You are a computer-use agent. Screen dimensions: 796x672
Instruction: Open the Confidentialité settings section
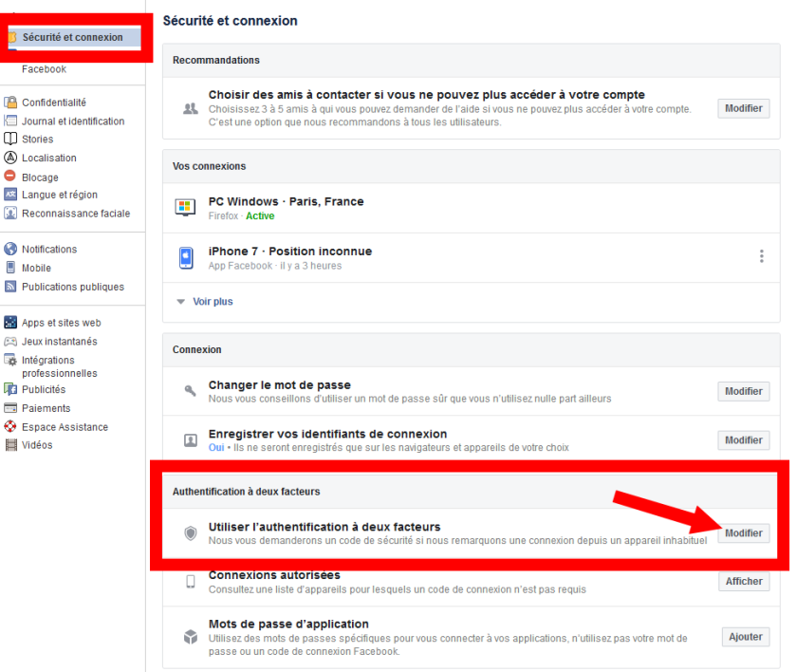54,103
